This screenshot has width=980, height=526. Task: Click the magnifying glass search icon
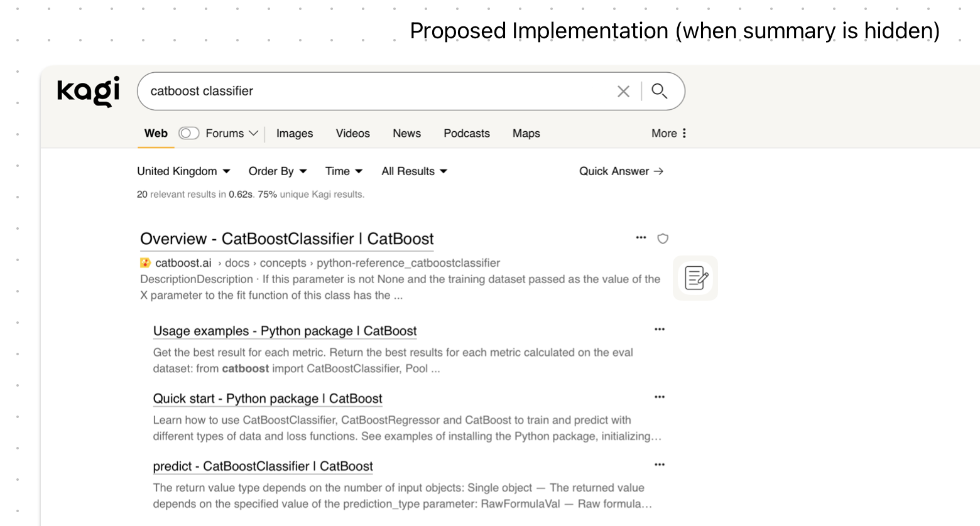(659, 91)
